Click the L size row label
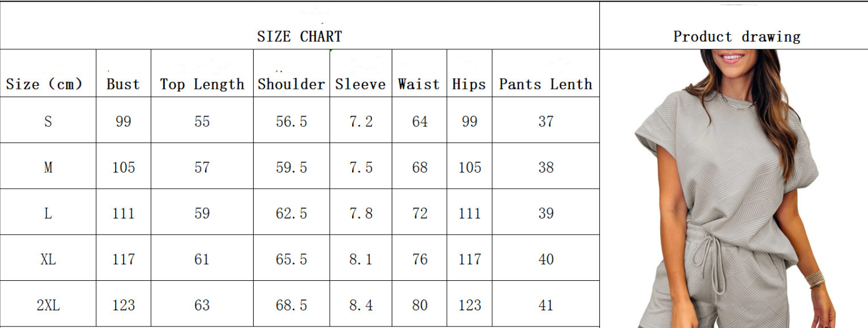Screen dimensions: 868x328 click(x=48, y=214)
